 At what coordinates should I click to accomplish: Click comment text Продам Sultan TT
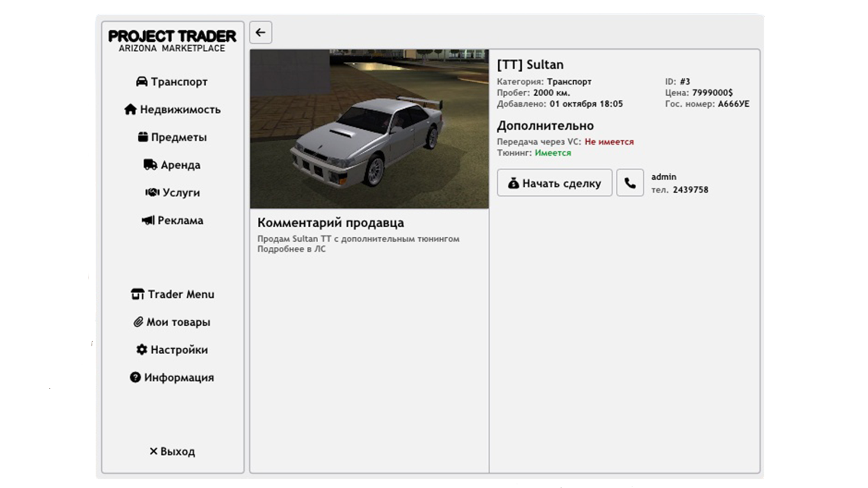294,239
